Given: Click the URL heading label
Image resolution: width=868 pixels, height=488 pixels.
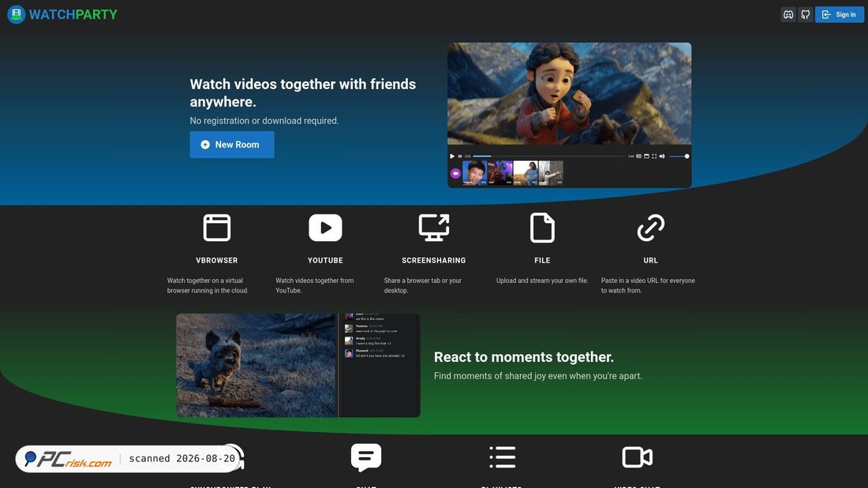Looking at the screenshot, I should [x=650, y=260].
